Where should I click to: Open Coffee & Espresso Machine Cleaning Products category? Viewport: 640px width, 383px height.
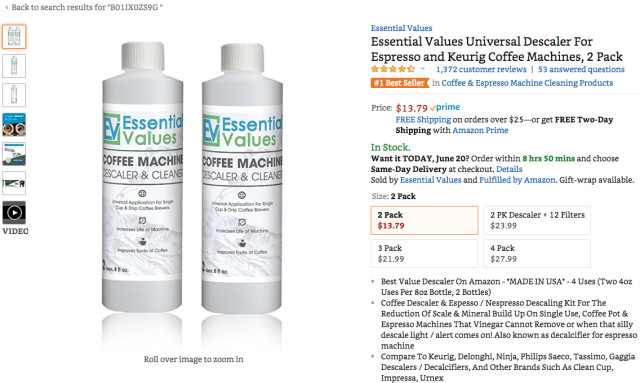(527, 83)
